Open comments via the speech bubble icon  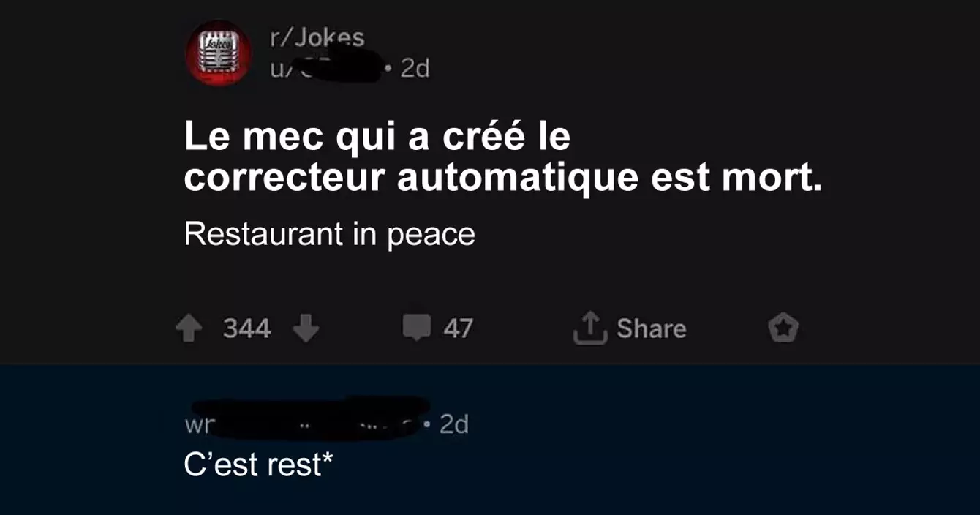point(417,328)
